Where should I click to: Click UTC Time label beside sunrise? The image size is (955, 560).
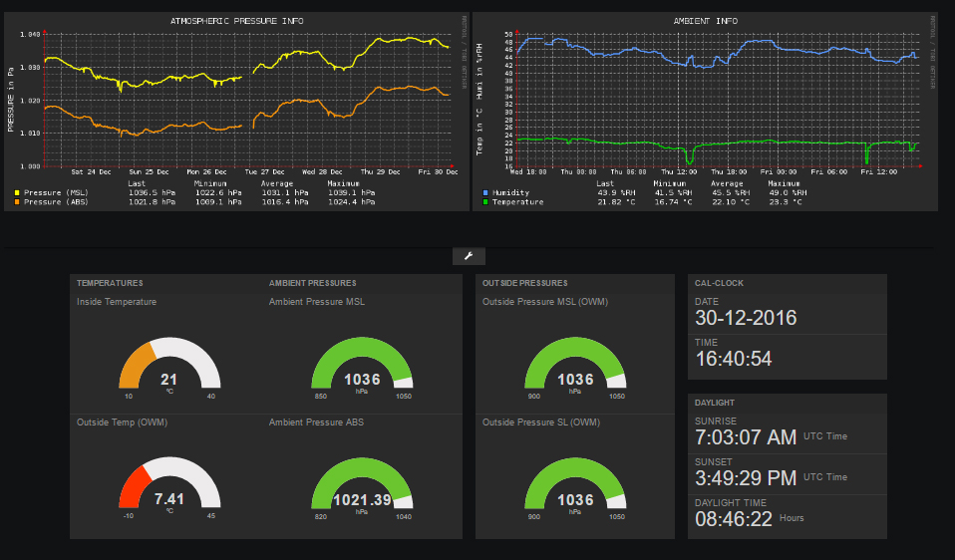pyautogui.click(x=825, y=436)
